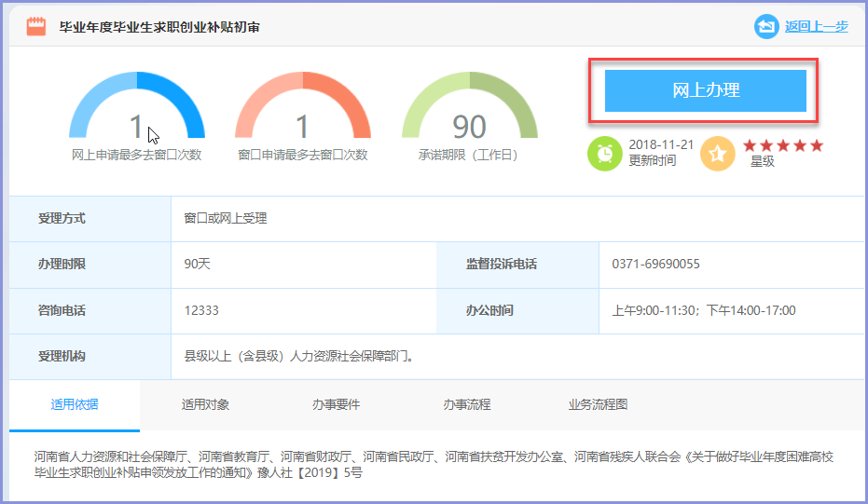The image size is (868, 504).
Task: Switch to the 适用对象 tab
Action: [x=205, y=405]
